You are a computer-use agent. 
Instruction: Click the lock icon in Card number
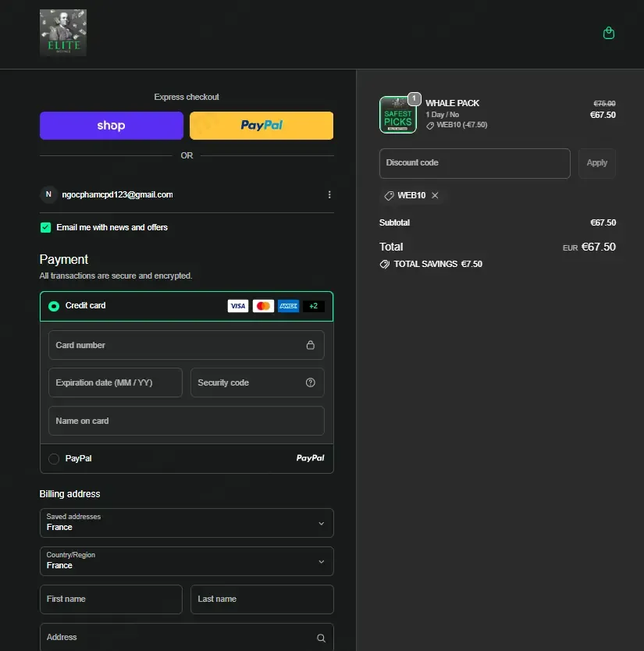(x=310, y=345)
